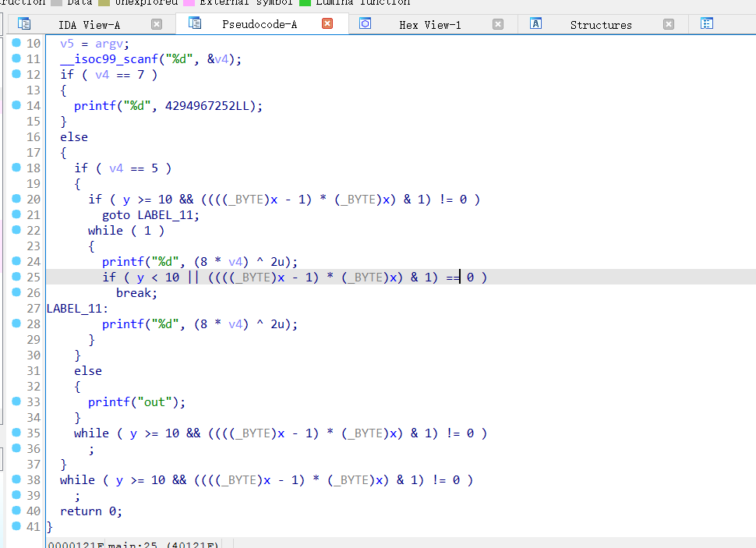
Task: Click variable y on highlighted line 25
Action: point(140,278)
